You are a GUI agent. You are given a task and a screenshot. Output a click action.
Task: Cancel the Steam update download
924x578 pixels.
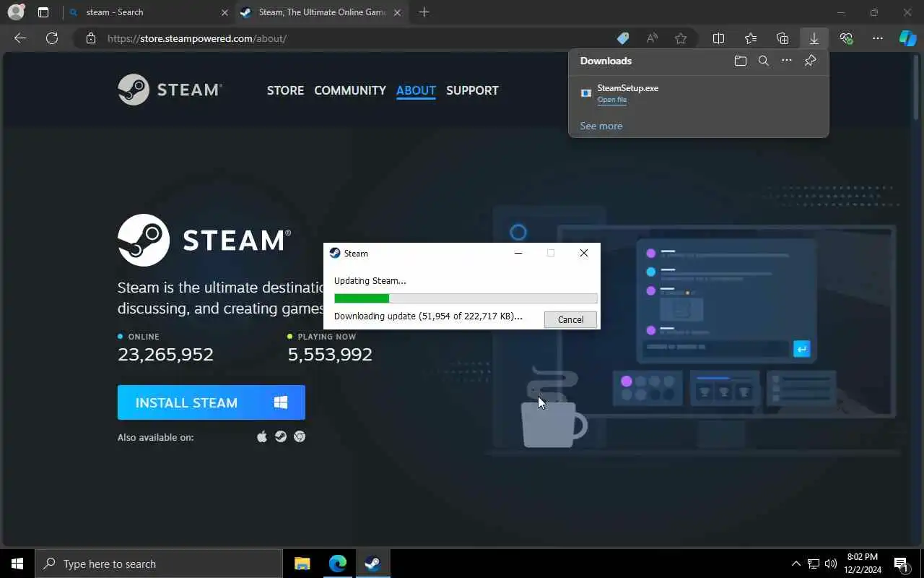(x=570, y=319)
